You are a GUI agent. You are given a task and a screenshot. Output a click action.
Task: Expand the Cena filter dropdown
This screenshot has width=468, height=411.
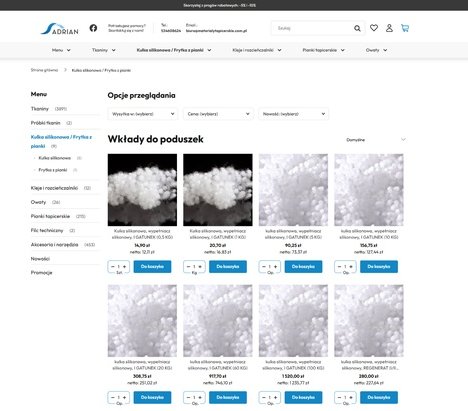click(218, 114)
